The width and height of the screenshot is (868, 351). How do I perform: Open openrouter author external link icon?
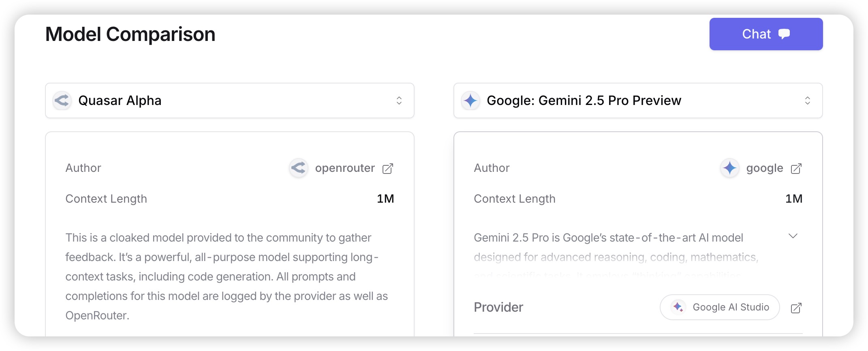[388, 169]
